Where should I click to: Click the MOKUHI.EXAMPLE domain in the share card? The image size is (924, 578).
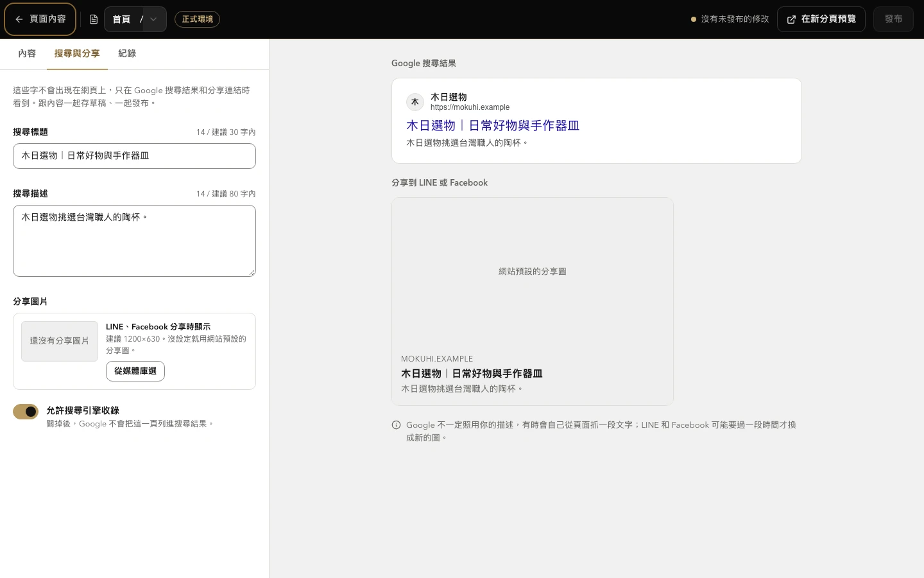coord(437,359)
